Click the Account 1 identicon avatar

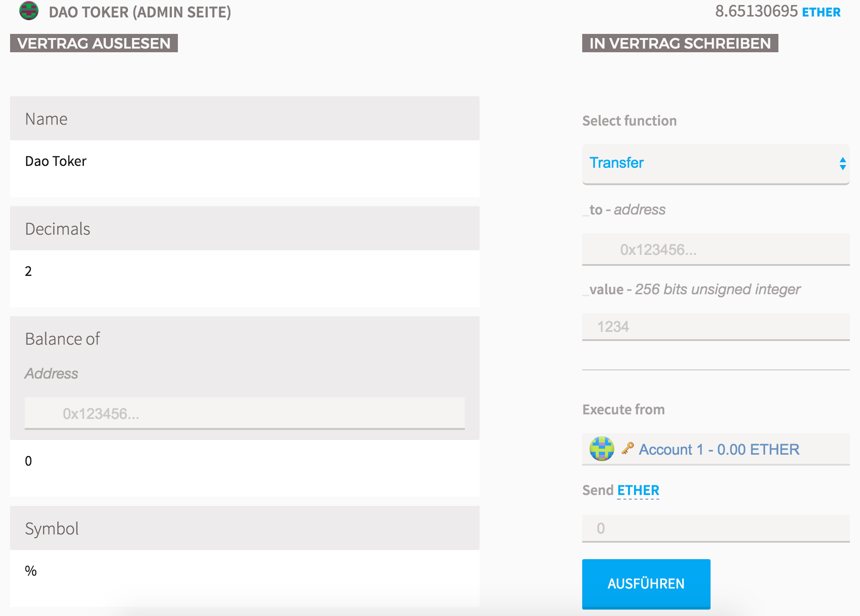(601, 449)
